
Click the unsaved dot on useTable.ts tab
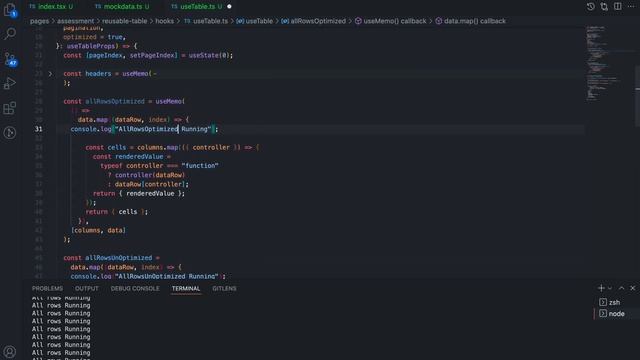[x=229, y=7]
